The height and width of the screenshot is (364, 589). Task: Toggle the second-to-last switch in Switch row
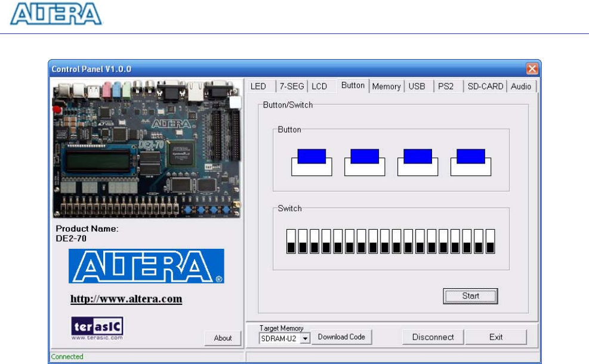(x=479, y=242)
